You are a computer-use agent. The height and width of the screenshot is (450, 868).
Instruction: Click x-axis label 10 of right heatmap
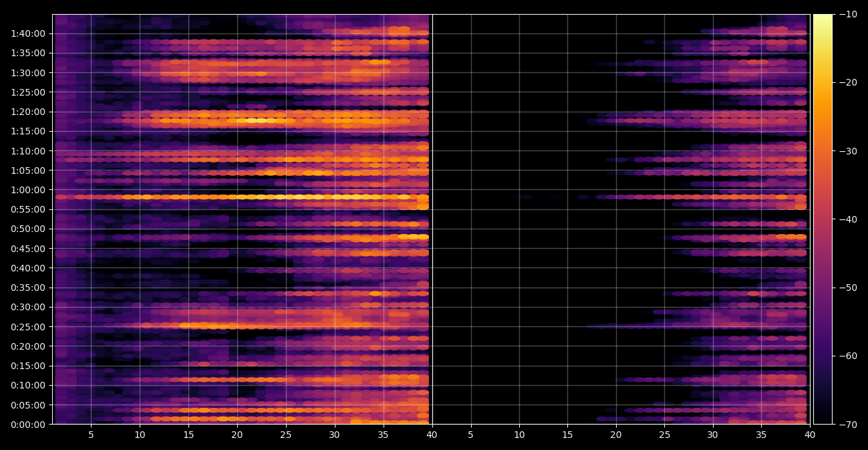519,435
